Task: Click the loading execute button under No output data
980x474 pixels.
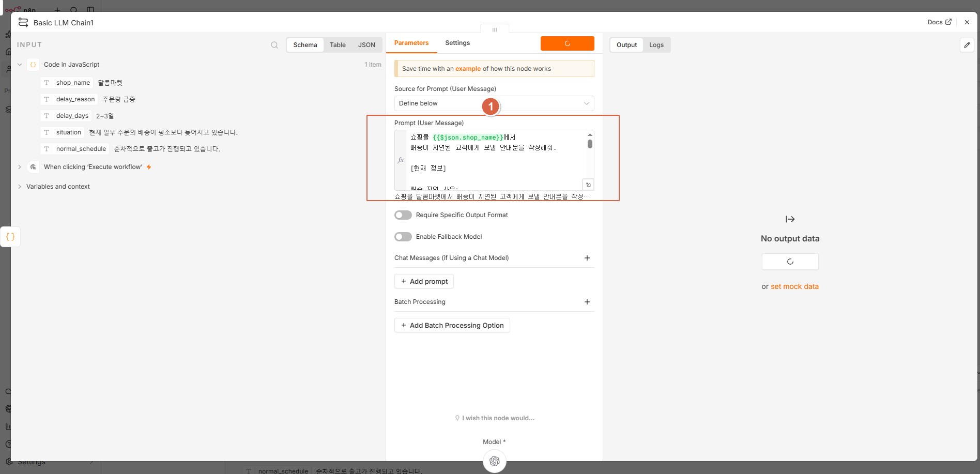Action: click(x=790, y=262)
